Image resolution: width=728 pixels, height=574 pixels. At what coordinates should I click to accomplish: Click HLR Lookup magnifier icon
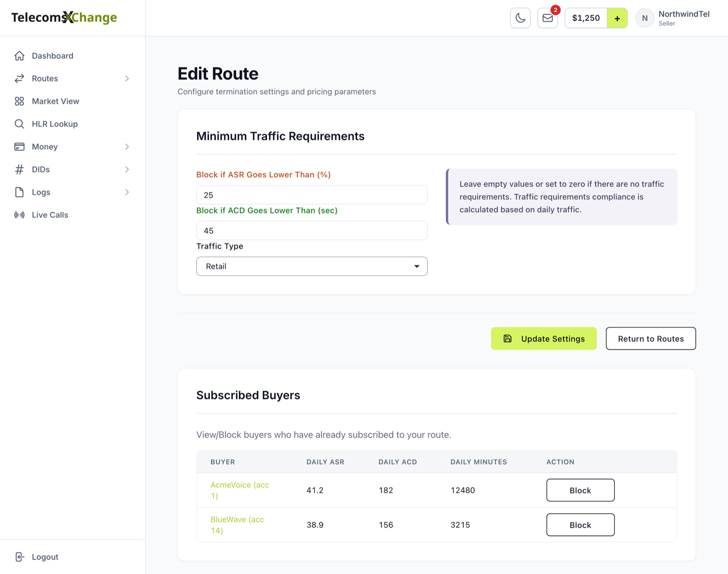tap(19, 124)
